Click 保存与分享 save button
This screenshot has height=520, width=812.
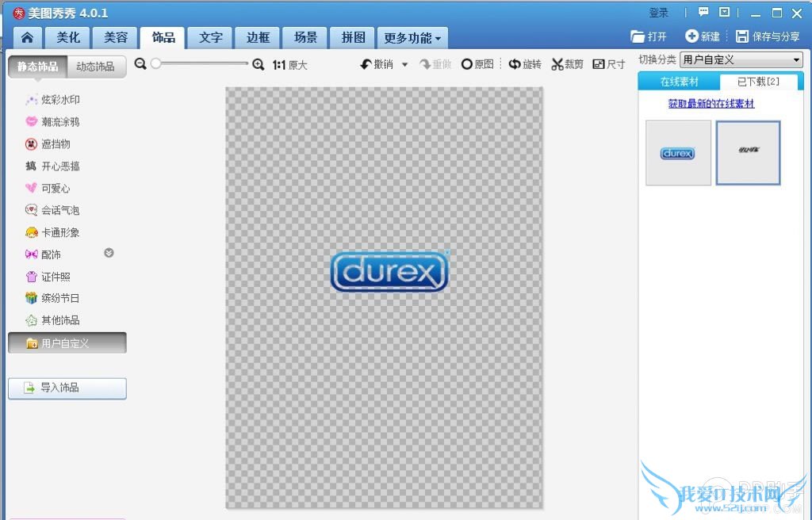(768, 36)
